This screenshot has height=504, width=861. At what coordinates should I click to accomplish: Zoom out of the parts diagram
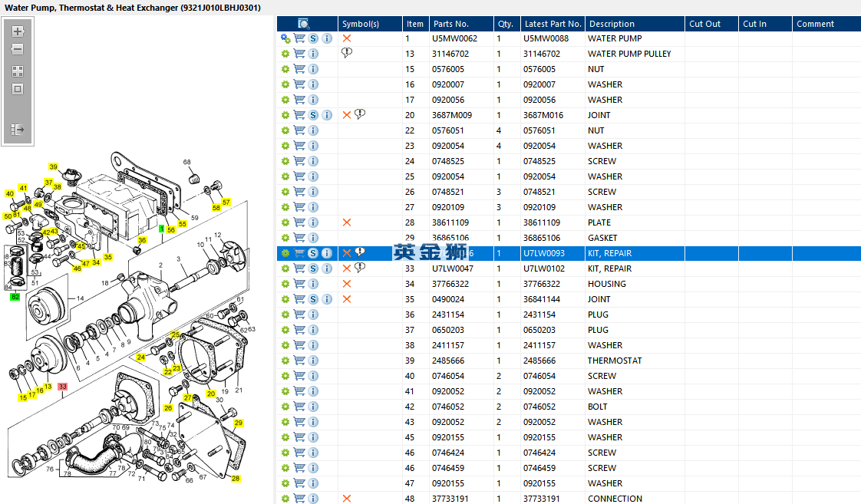pos(18,49)
